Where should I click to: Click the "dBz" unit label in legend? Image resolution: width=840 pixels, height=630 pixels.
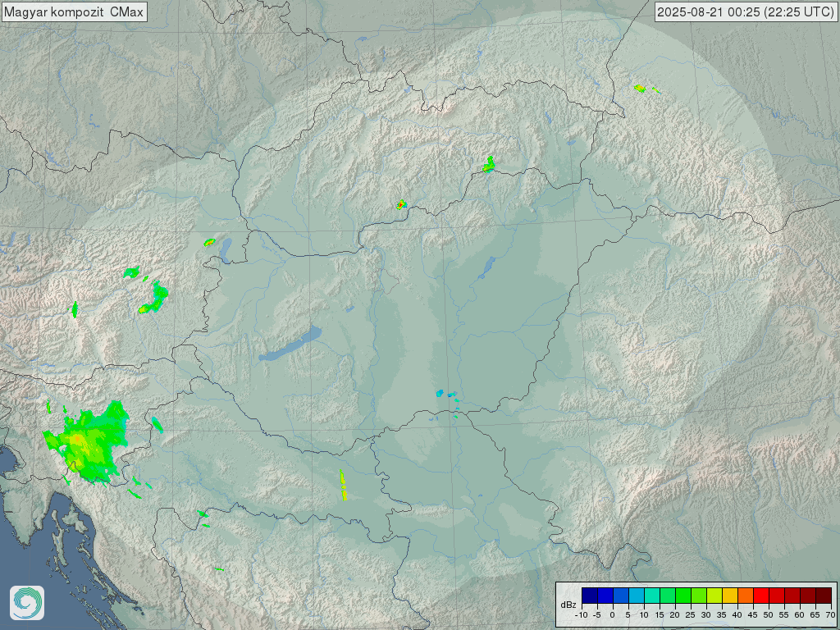point(568,605)
